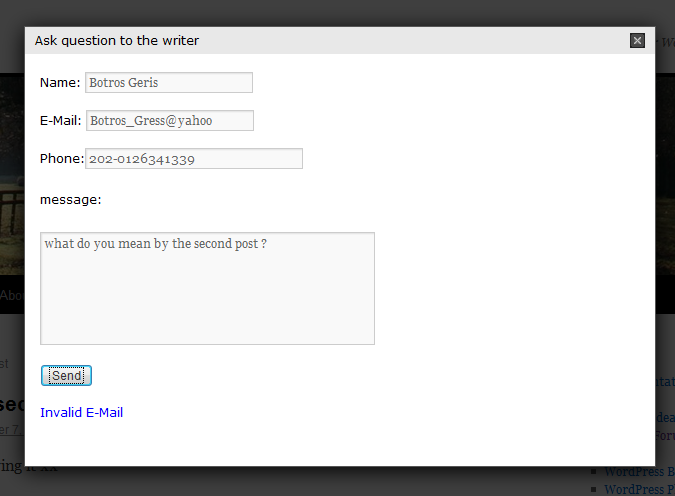Click into the E-Mail text field
Viewport: 675px width, 496px height.
170,121
